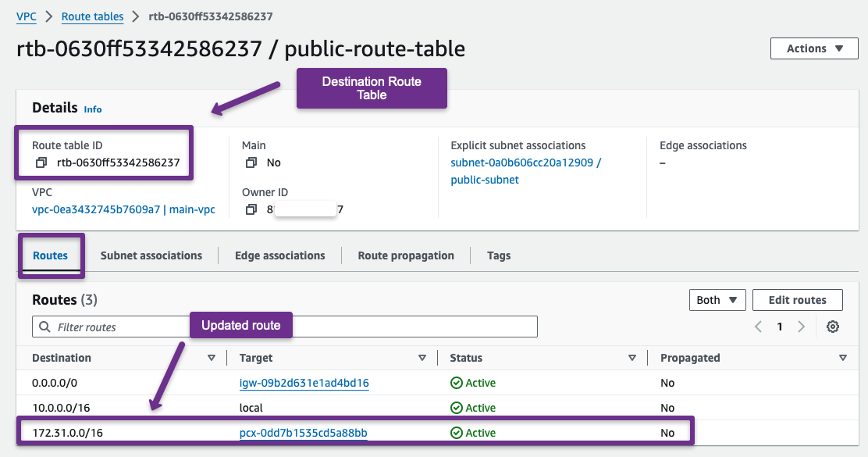Switch to the Subnet associations tab
The width and height of the screenshot is (868, 457).
coord(151,255)
